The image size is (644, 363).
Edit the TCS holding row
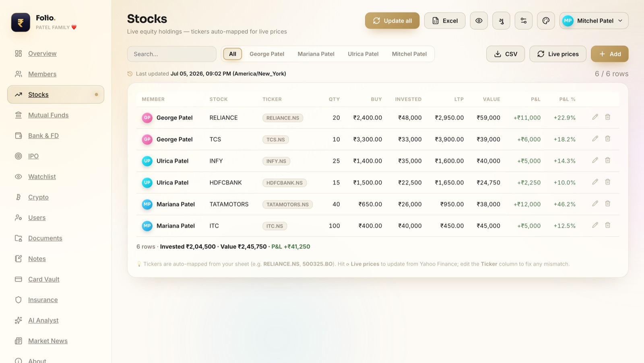click(595, 139)
